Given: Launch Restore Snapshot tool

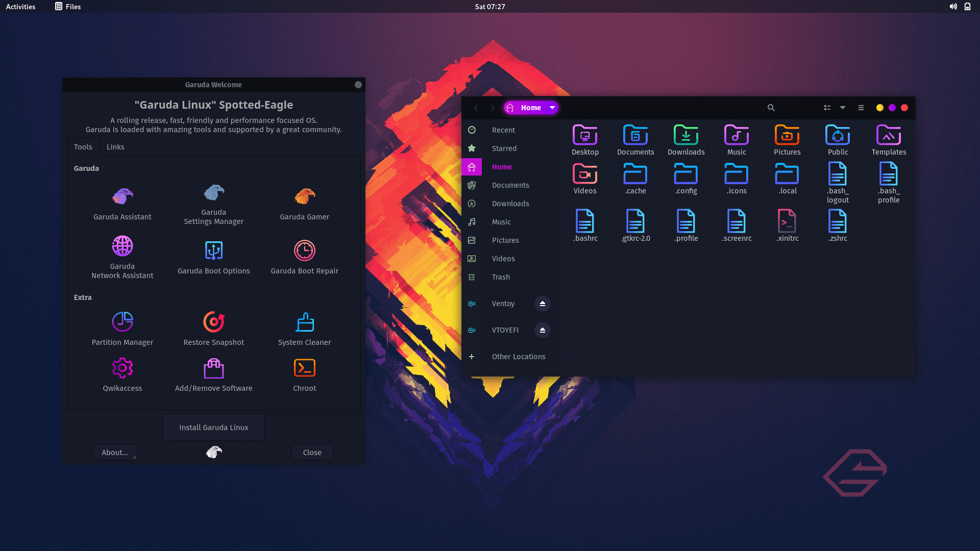Looking at the screenshot, I should point(213,321).
